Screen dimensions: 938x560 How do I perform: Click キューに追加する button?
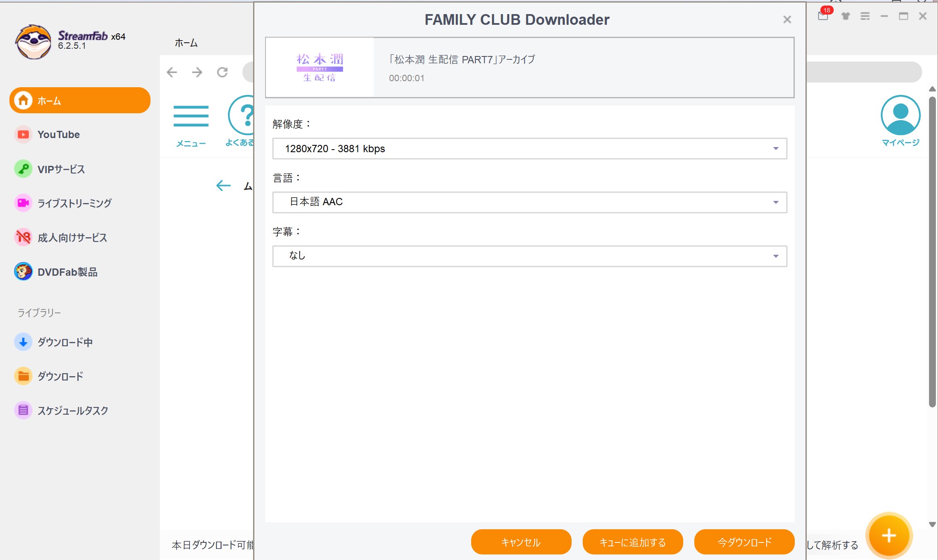[x=633, y=542]
